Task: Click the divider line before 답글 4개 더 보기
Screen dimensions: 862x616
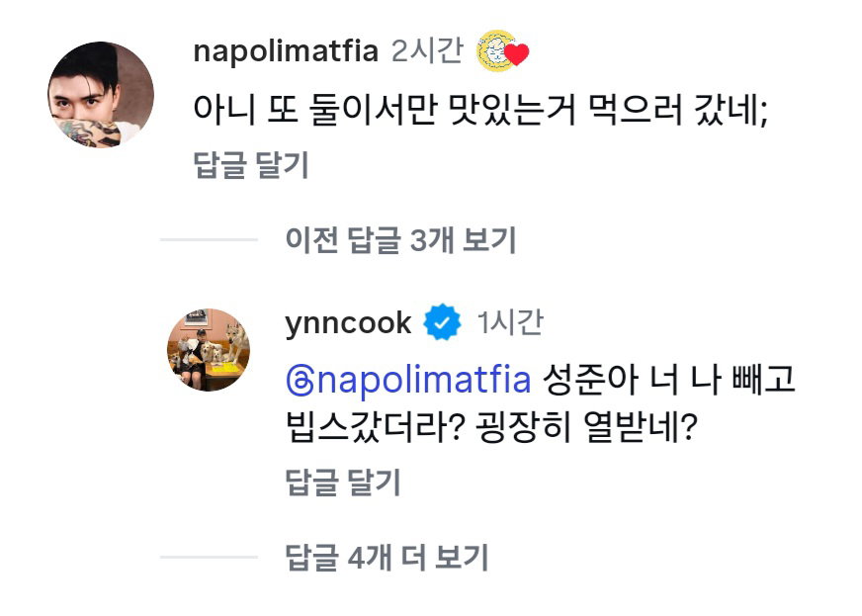Action: [x=209, y=557]
